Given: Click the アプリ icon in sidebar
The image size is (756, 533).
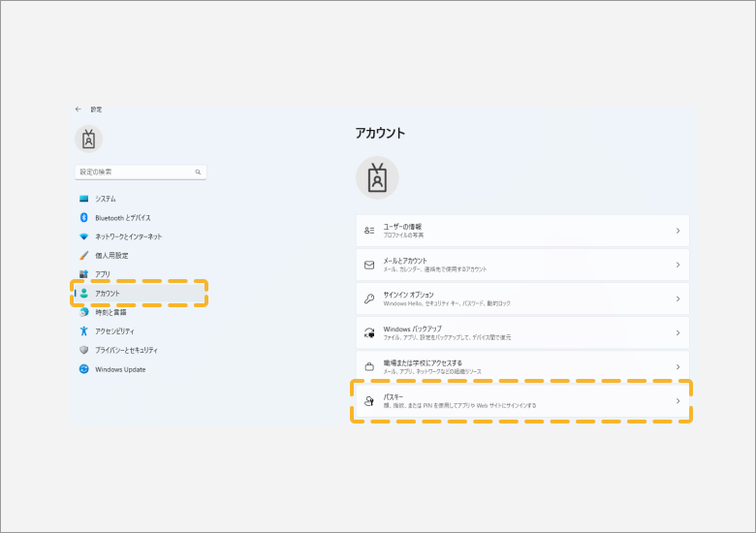Looking at the screenshot, I should tap(84, 274).
